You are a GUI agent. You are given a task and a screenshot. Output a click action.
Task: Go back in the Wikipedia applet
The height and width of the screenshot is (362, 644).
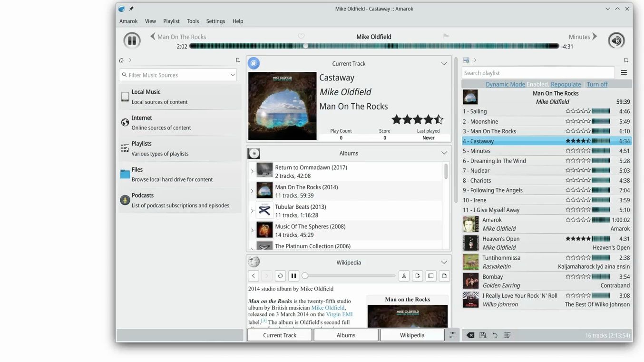coord(254,276)
